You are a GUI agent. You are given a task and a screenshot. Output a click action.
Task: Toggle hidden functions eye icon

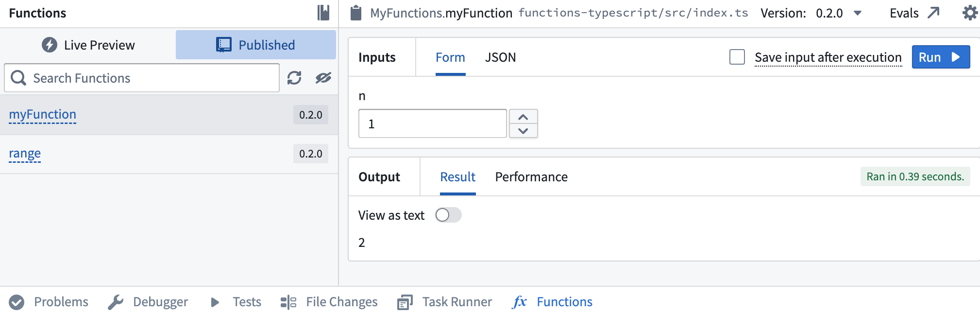(323, 78)
